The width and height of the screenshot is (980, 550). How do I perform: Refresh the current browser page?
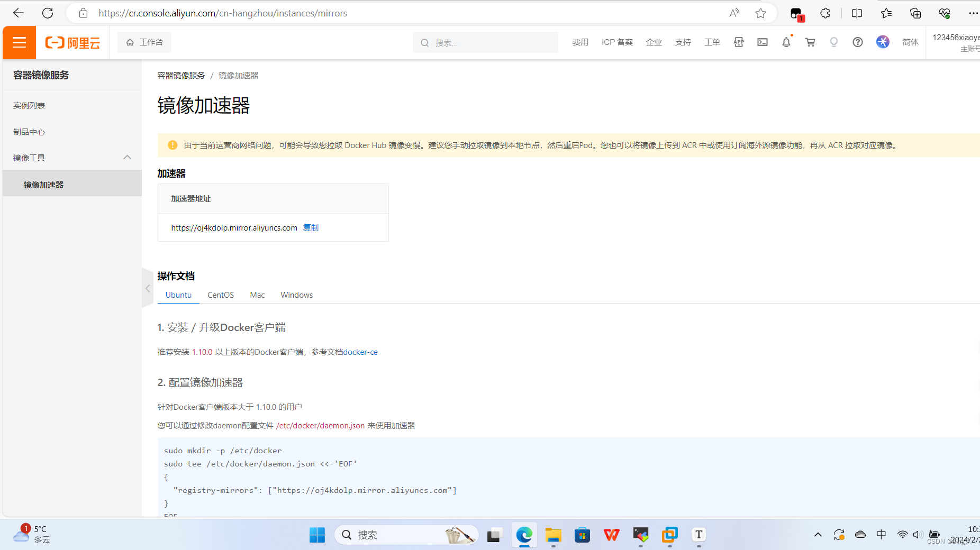pos(48,13)
